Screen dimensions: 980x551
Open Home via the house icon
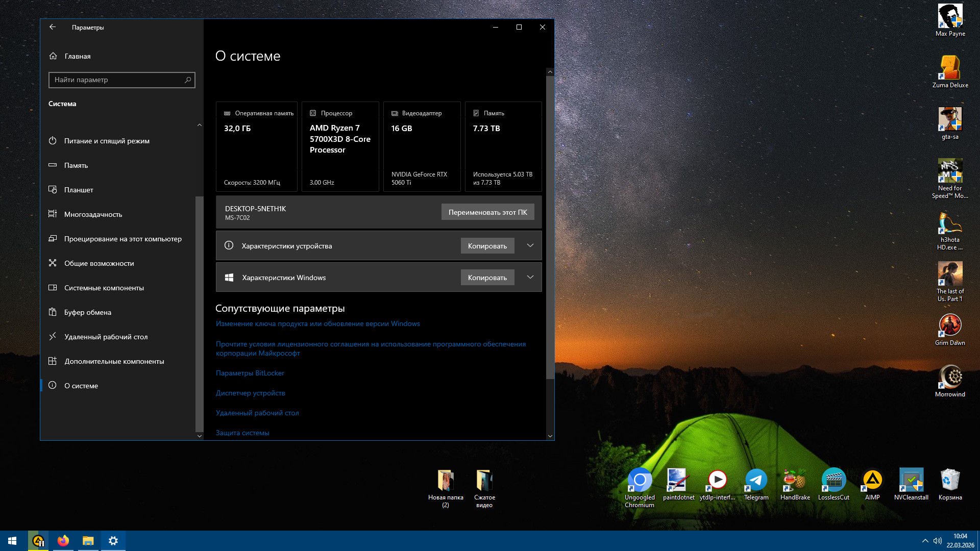[x=53, y=56]
